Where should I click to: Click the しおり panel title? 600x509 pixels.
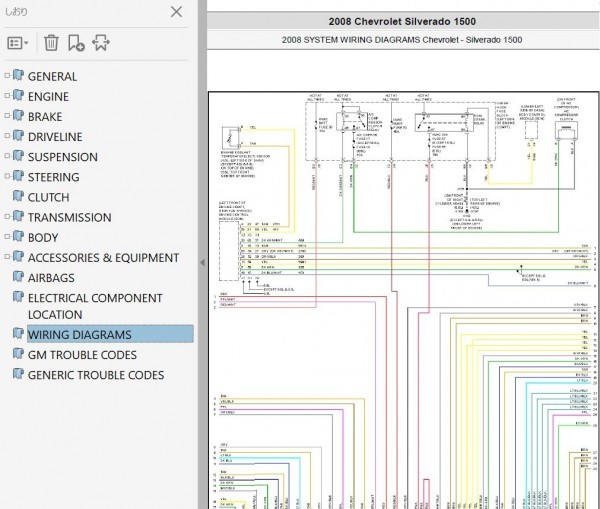pos(16,12)
